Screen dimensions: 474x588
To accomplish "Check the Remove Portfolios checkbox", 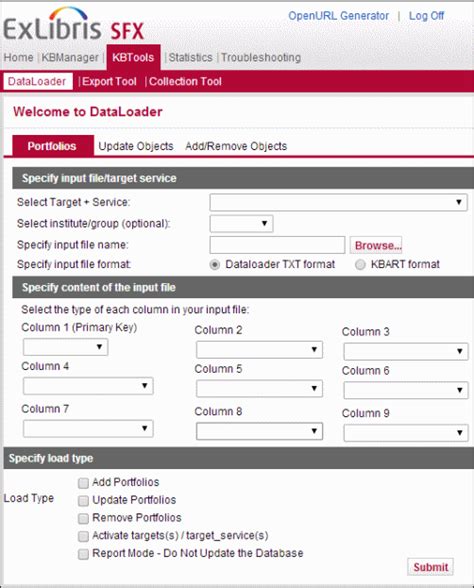I will tap(83, 519).
